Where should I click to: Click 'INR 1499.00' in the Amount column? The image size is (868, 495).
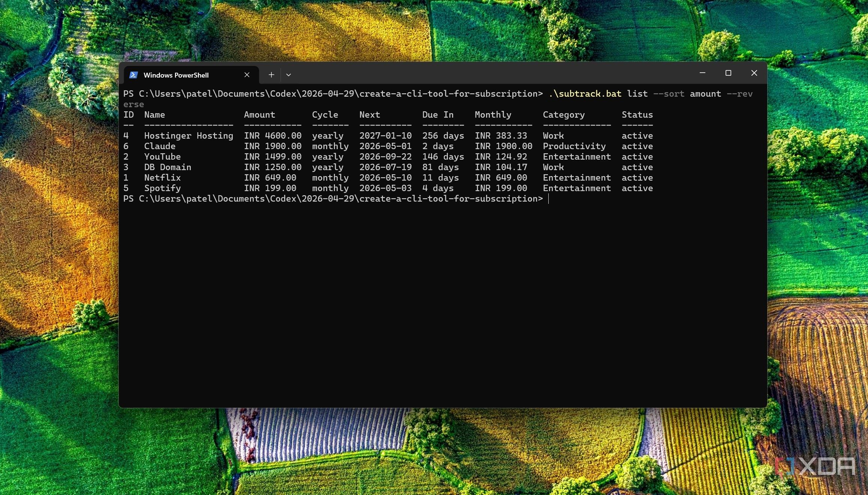(272, 157)
